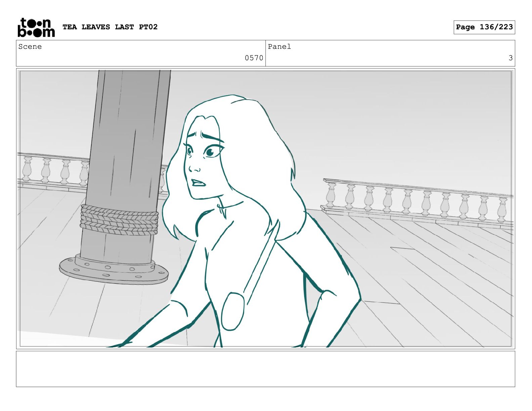Viewport: 532px width, 411px height.
Task: Click the 'Scene' label
Action: [30, 47]
